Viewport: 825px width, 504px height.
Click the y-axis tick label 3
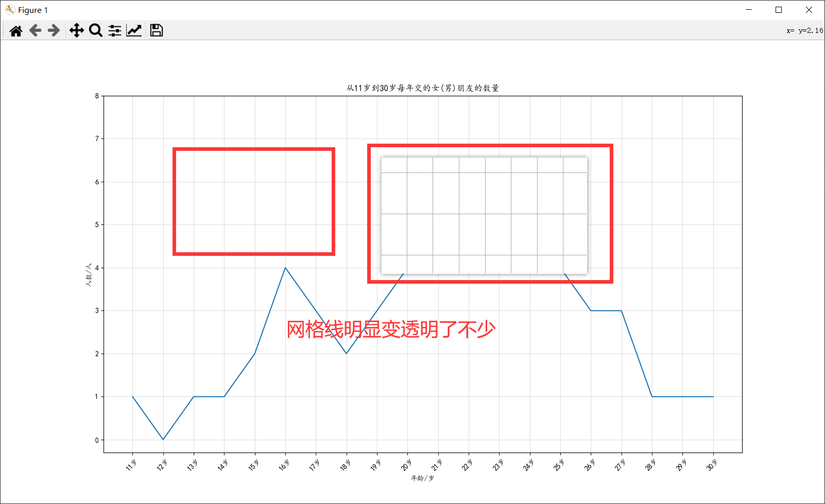pyautogui.click(x=97, y=310)
